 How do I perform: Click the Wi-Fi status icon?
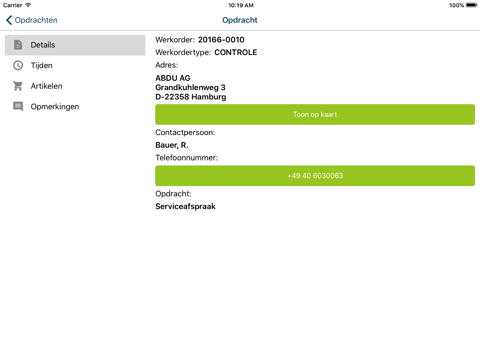coord(28,5)
